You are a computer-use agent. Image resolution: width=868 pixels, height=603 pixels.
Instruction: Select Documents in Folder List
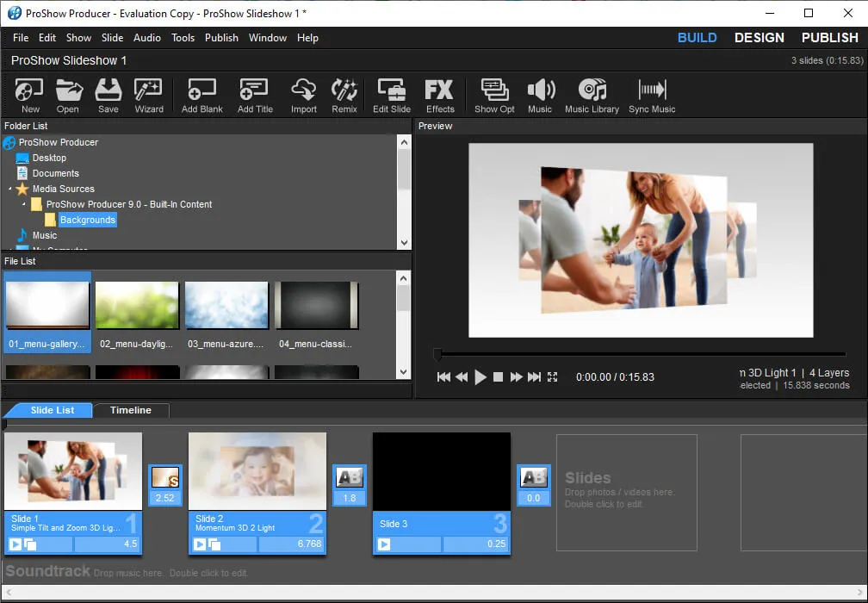point(55,173)
